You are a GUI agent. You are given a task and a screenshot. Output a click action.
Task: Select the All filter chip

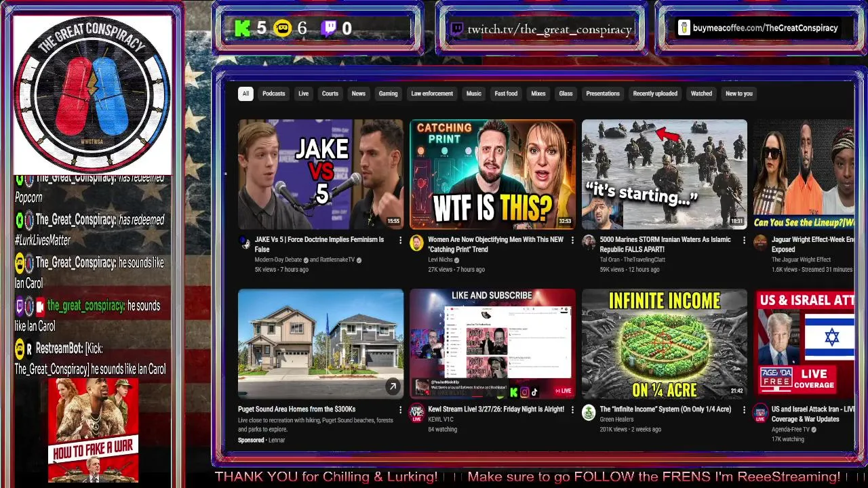pos(245,94)
